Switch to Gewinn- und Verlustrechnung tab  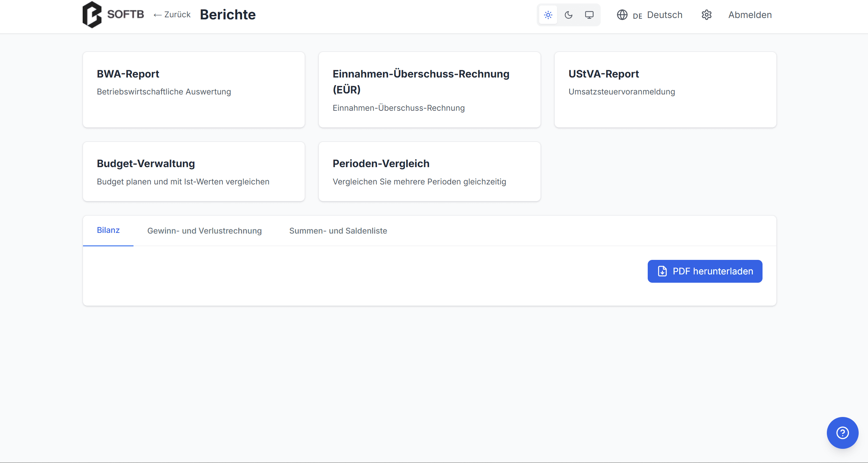point(204,231)
